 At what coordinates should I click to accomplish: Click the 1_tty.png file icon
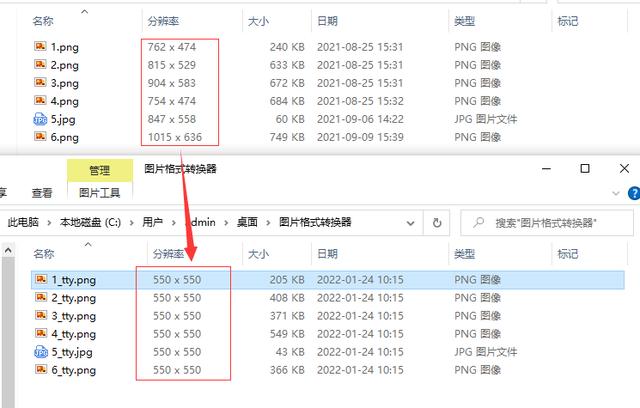click(x=41, y=279)
